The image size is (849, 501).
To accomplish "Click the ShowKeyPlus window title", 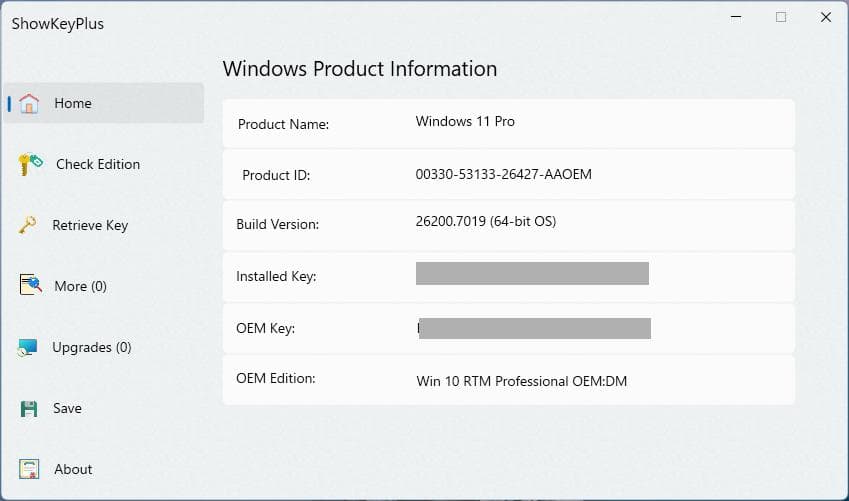I will pyautogui.click(x=57, y=24).
